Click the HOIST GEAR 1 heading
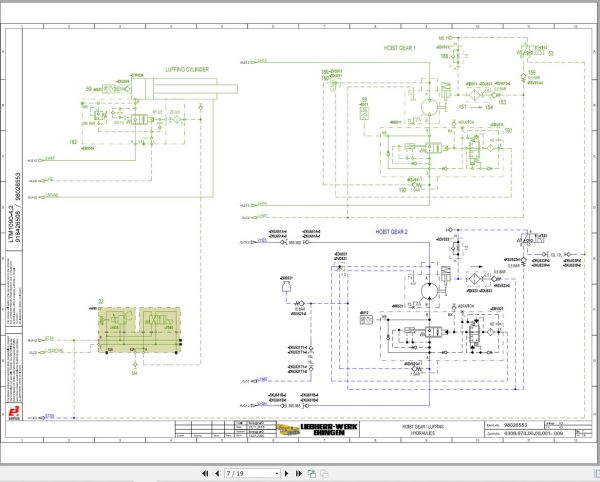600x482 pixels. (399, 48)
